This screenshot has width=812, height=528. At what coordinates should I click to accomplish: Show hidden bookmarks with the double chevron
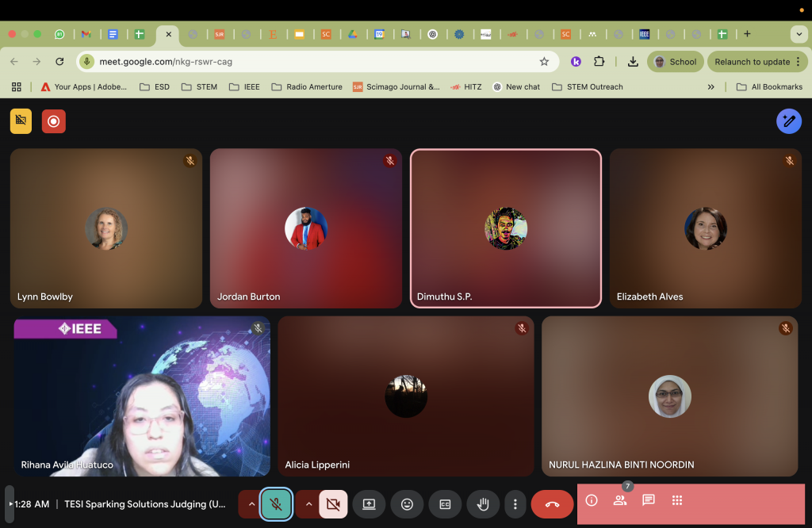711,87
